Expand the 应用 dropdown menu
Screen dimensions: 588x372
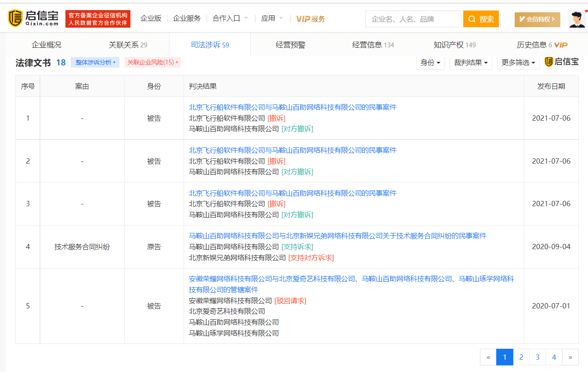(x=272, y=18)
